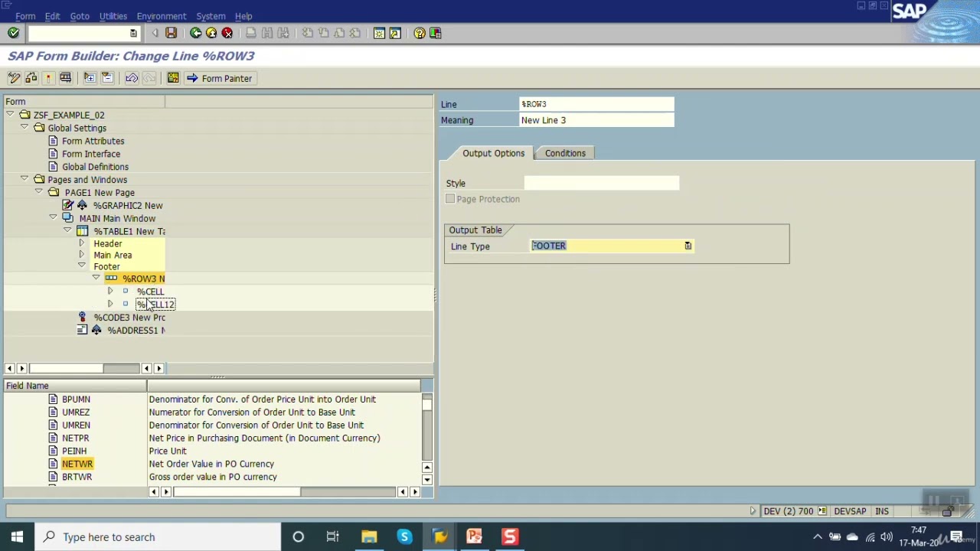Collapse the Footer node
Screen dimensions: 980x551
pos(81,266)
